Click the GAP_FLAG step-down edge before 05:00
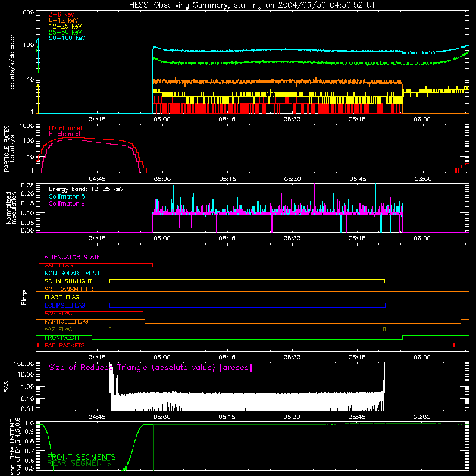The width and height of the screenshot is (476, 476). pos(152,265)
